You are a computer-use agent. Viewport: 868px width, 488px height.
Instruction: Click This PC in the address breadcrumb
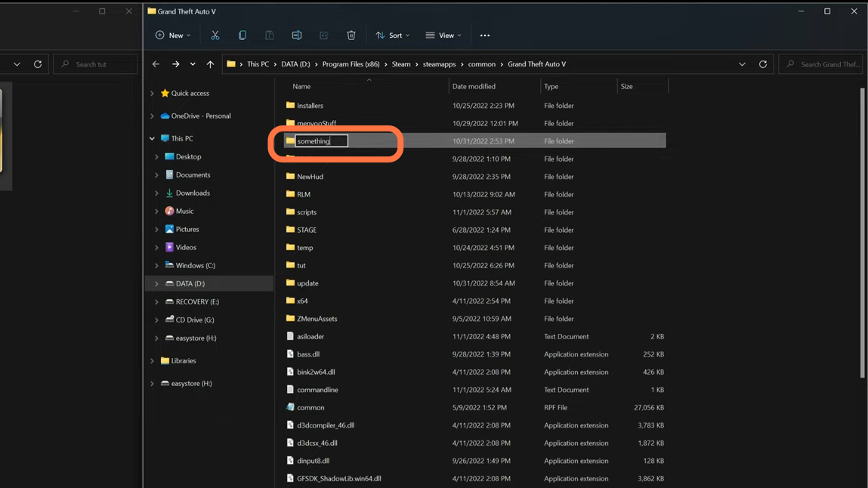(x=258, y=64)
